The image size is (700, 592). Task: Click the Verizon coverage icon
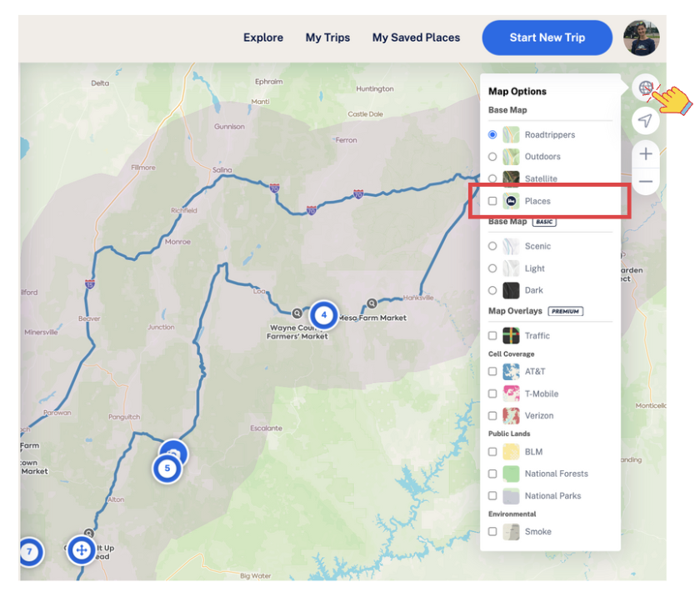511,415
